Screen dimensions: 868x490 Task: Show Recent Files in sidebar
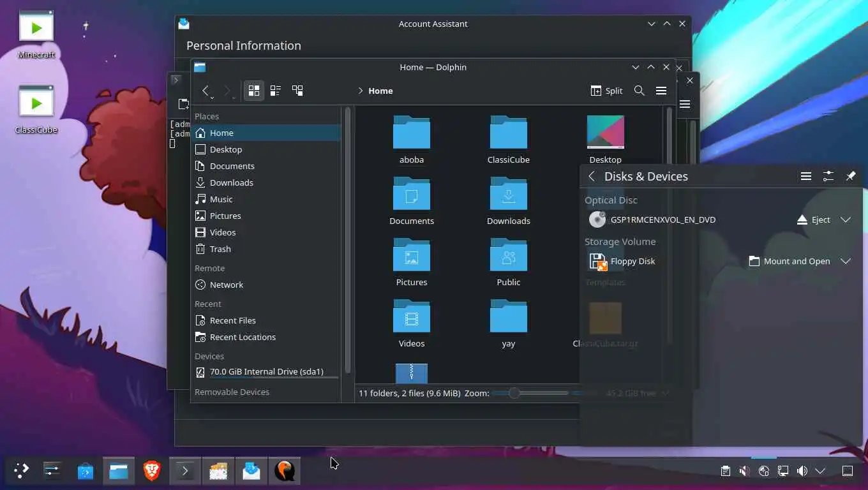pos(267,320)
